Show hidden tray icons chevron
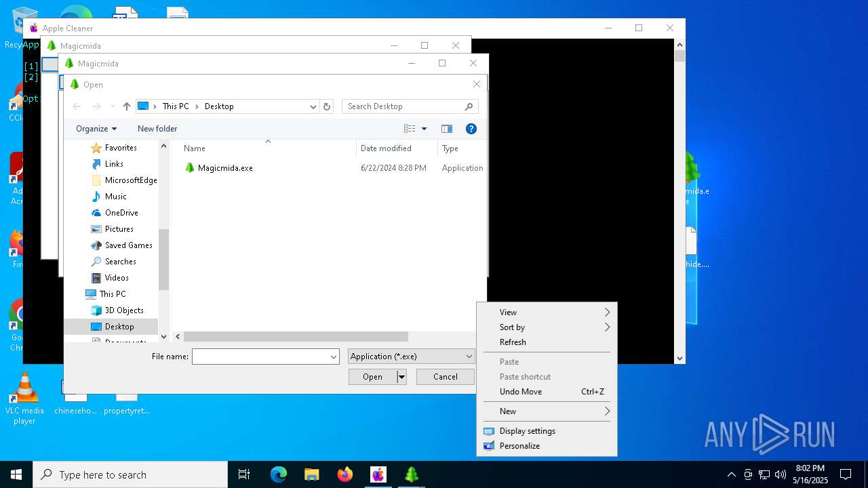868x488 pixels. click(731, 474)
